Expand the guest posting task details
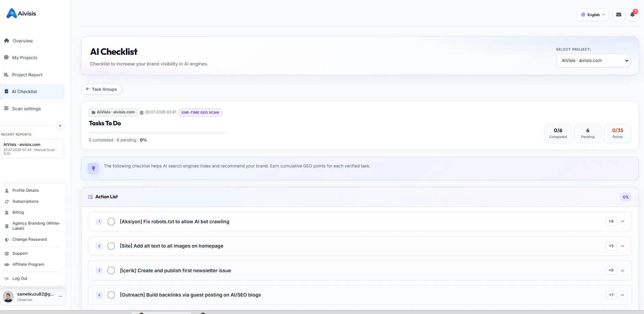Screen dimensions: 644x314 pos(622,295)
